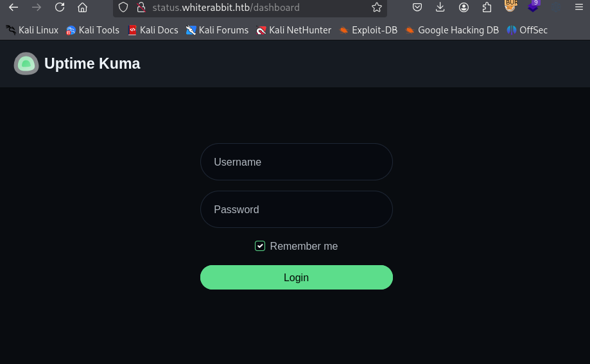
Task: Open the Exploit-DB bookmark
Action: (368, 30)
